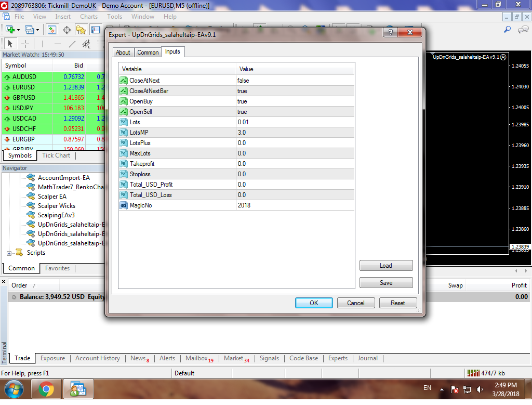Select the EURUSD row in Market Watch
Screen dimensions: 532x405
tap(54, 87)
